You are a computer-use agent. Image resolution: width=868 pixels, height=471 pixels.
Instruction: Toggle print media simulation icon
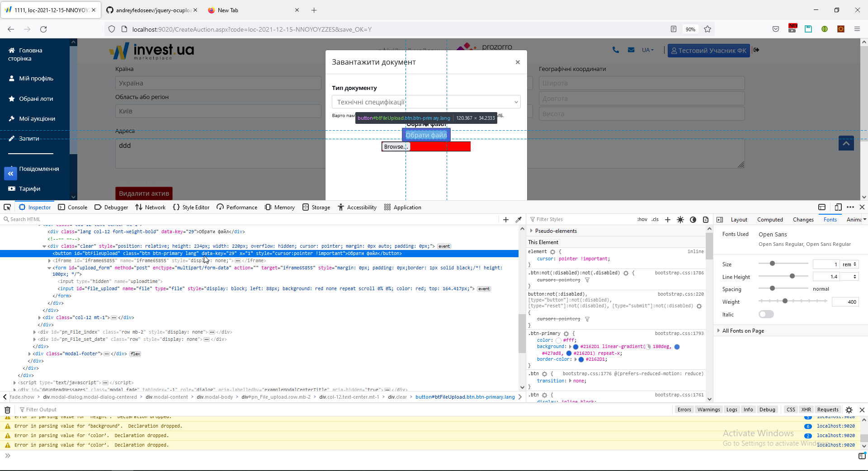tap(706, 220)
